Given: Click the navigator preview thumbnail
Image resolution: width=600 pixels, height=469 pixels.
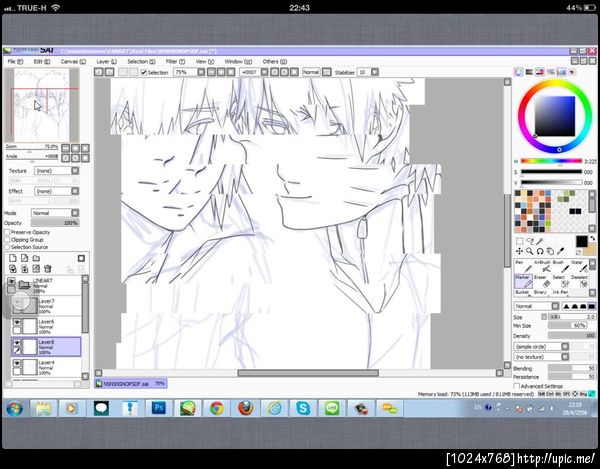Looking at the screenshot, I should (x=42, y=105).
